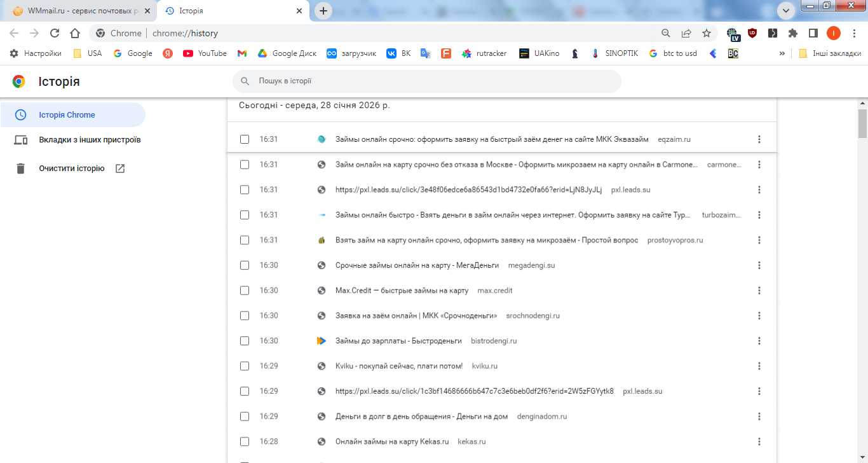Open the rutracker bookmark

tap(484, 53)
